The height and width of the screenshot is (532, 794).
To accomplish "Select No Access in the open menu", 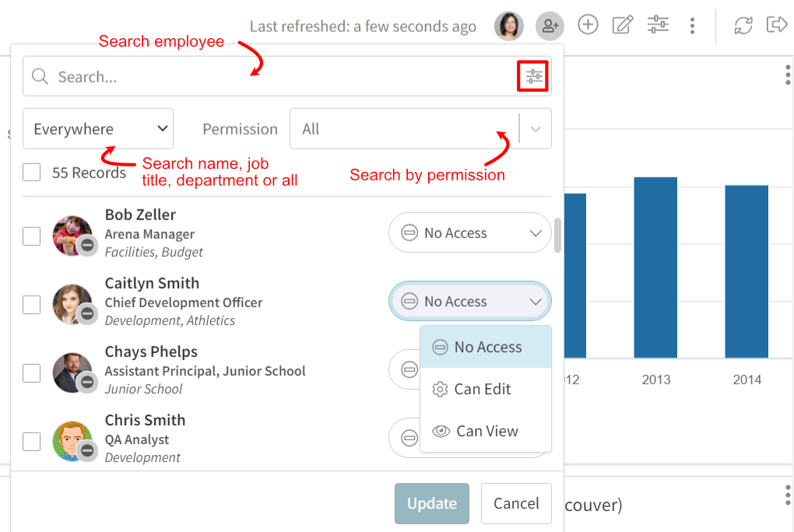I will coord(486,347).
